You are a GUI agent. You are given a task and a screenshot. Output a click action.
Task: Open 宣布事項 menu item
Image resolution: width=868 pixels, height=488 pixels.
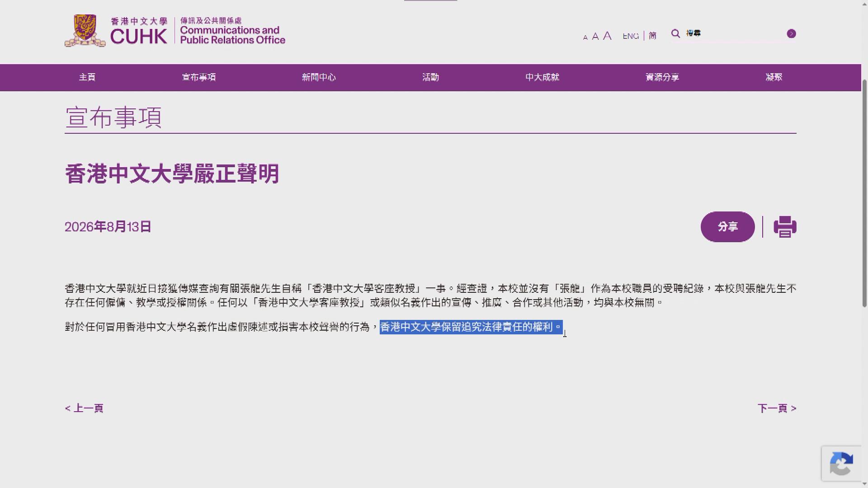pyautogui.click(x=199, y=77)
